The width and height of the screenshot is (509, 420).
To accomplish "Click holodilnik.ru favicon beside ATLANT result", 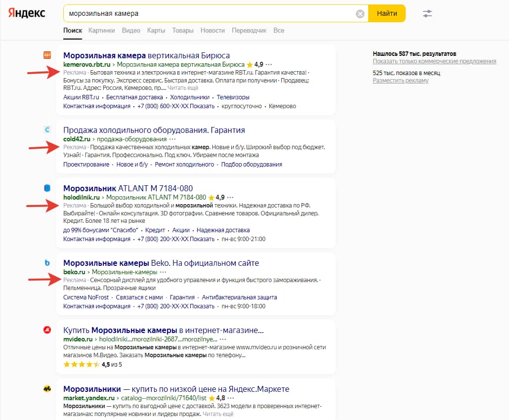I will [x=47, y=188].
